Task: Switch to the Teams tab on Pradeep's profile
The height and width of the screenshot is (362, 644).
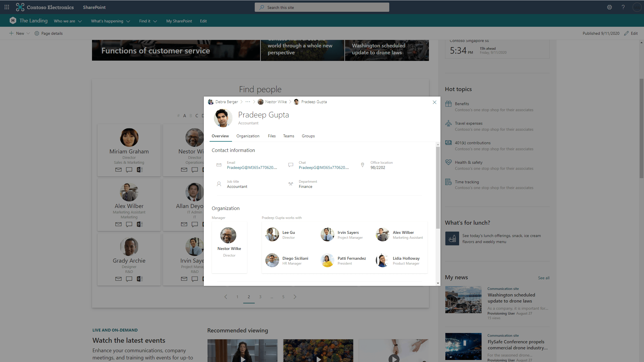Action: [x=289, y=136]
